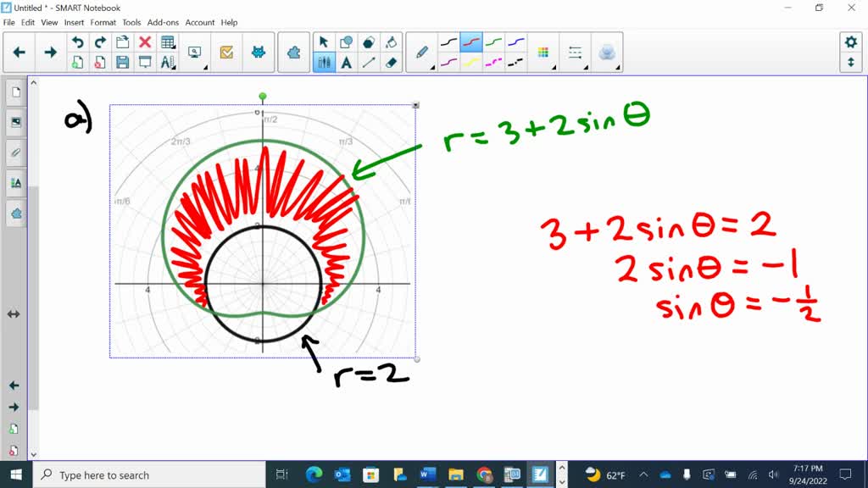Click the toolbar customization gear button
Viewport: 868px width, 488px height.
(x=851, y=42)
